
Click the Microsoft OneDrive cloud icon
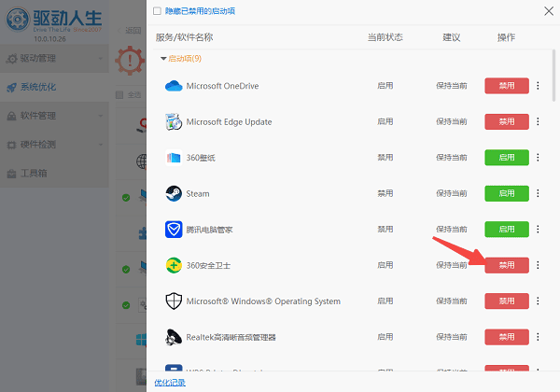(x=174, y=86)
